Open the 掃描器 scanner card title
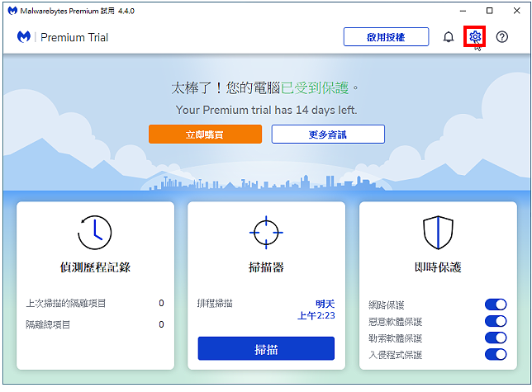532x392 pixels. pos(266,267)
